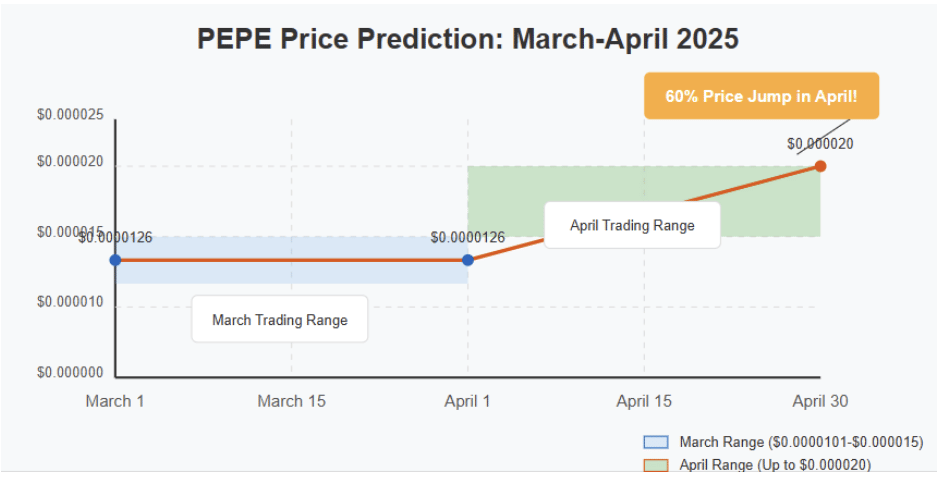
Task: Click the March 15 x-axis label
Action: [291, 402]
